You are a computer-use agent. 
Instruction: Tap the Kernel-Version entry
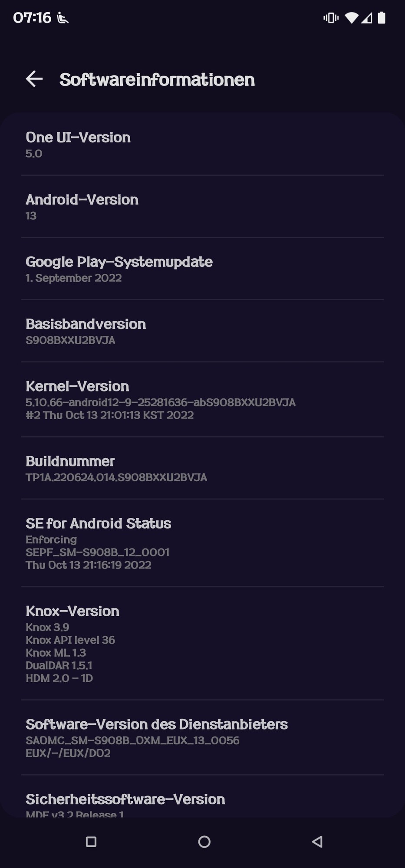coord(202,399)
